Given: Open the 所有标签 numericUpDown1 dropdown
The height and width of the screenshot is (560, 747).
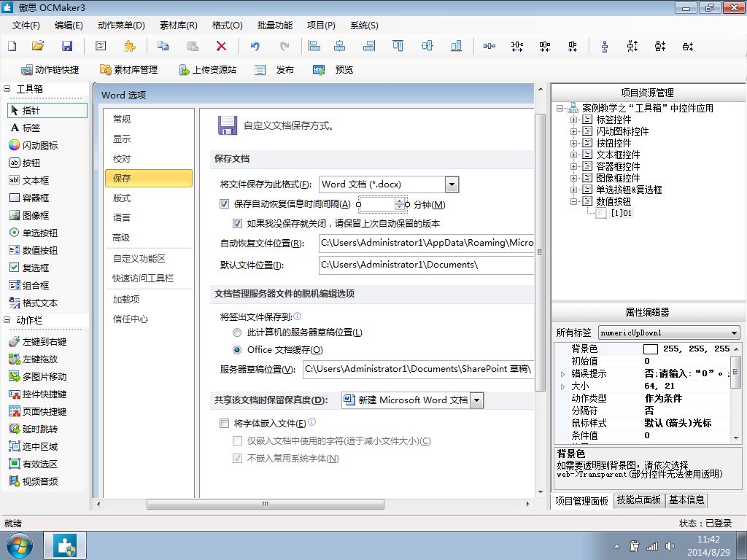Looking at the screenshot, I should click(734, 332).
